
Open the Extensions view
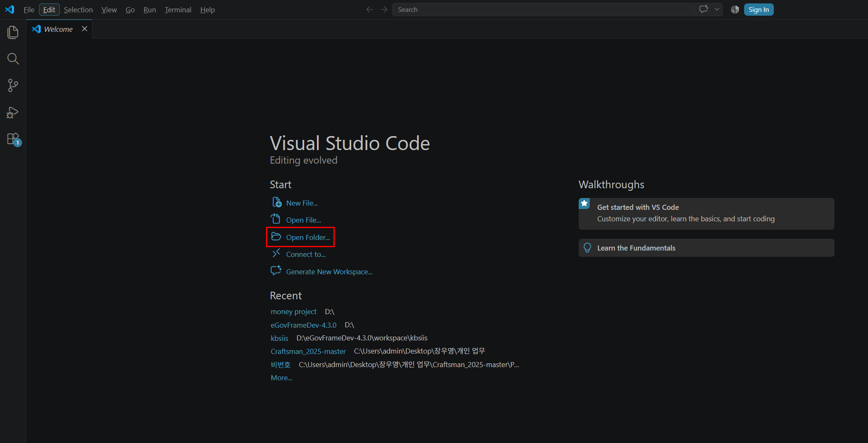13,139
